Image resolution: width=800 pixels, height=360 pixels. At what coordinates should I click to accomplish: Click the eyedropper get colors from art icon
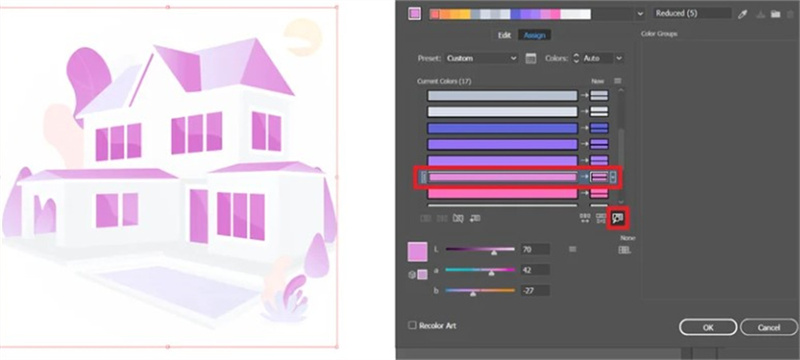pos(743,14)
